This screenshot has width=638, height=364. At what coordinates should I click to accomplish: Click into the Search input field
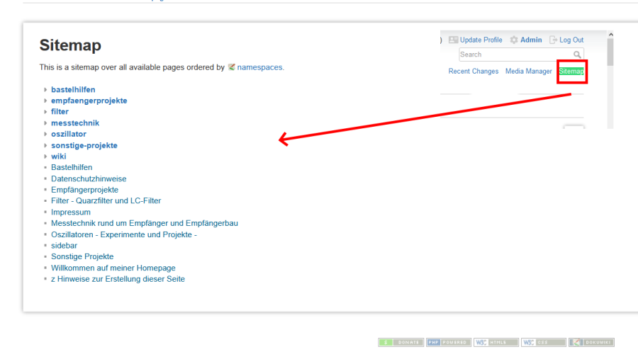[515, 55]
